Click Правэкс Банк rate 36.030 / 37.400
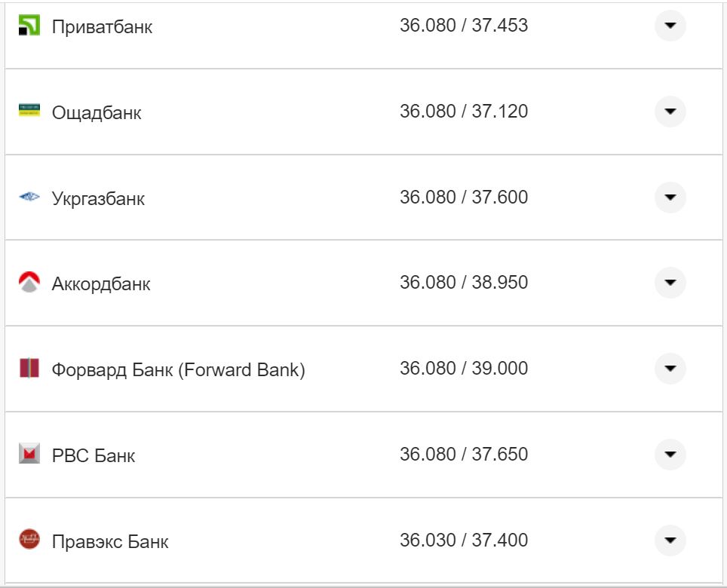The height and width of the screenshot is (588, 727). point(464,541)
